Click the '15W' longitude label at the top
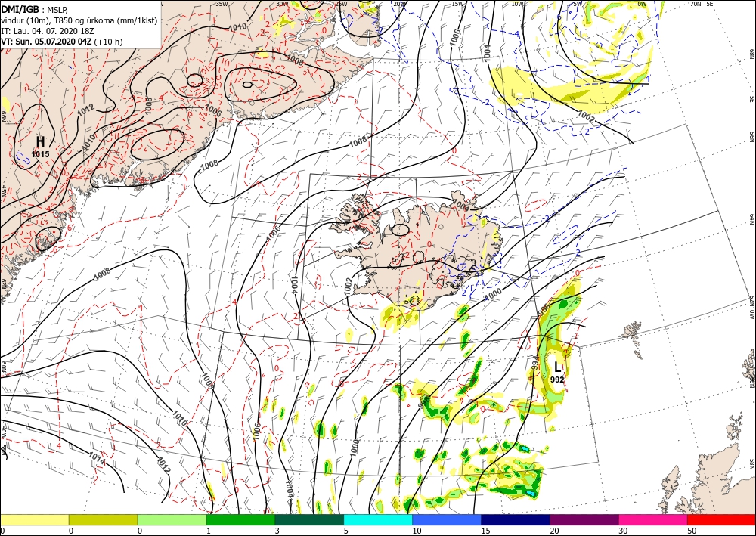756x536 pixels. pyautogui.click(x=458, y=4)
